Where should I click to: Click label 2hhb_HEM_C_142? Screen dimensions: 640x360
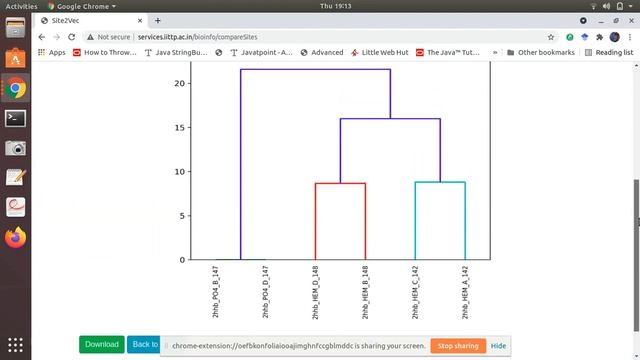tap(415, 293)
